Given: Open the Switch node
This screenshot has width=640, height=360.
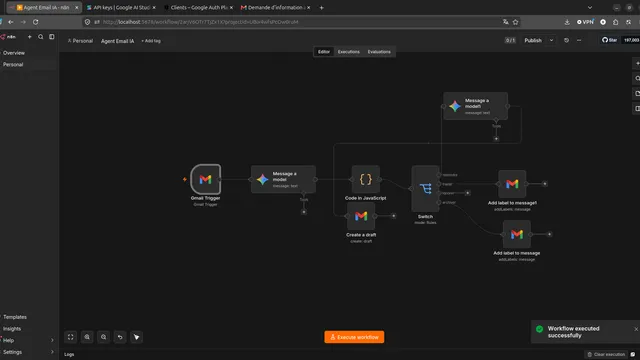Looking at the screenshot, I should (x=425, y=189).
